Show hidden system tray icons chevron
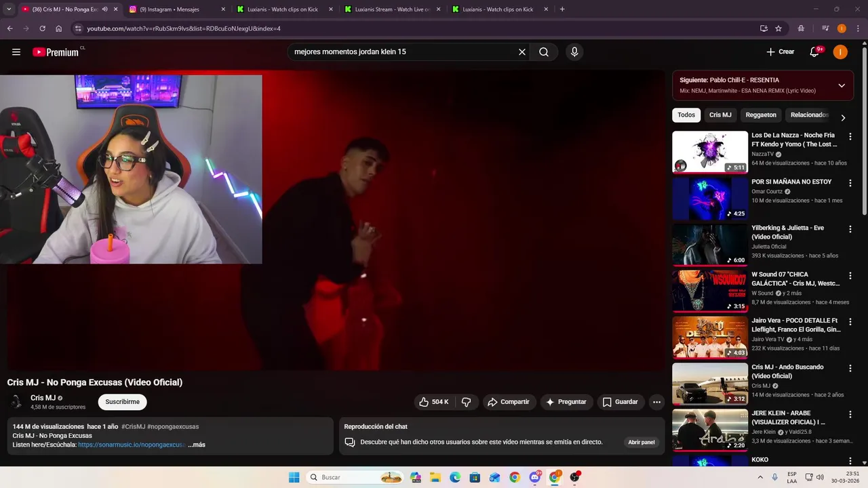This screenshot has height=488, width=868. pos(760,477)
